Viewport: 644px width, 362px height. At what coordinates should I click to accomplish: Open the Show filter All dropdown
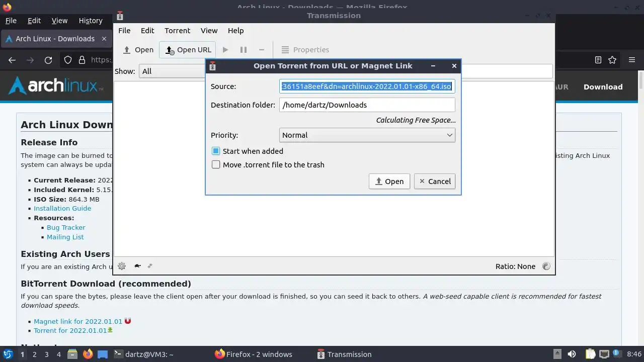172,71
